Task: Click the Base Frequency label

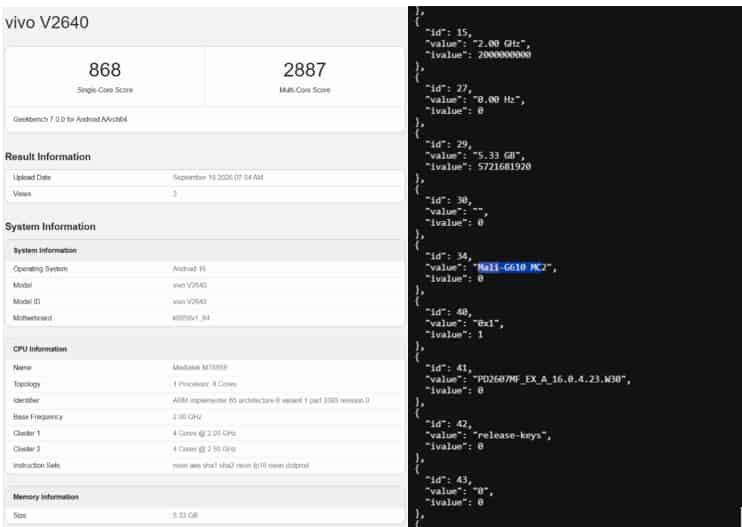Action: (38, 417)
